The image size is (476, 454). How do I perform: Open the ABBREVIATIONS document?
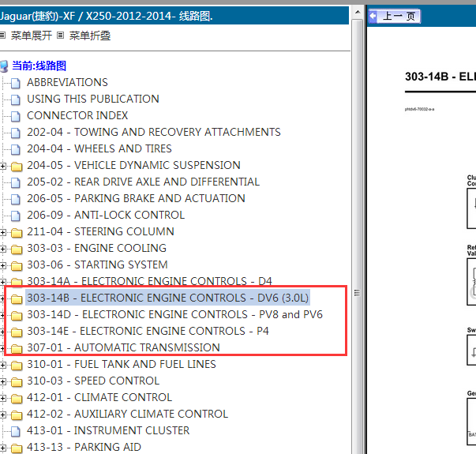click(67, 82)
